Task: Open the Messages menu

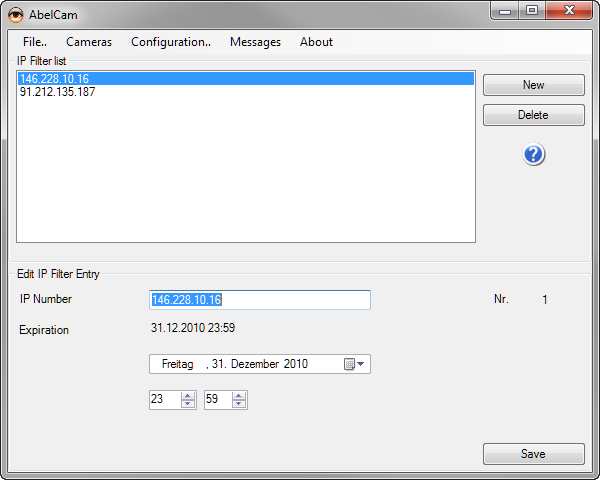Action: 255,42
